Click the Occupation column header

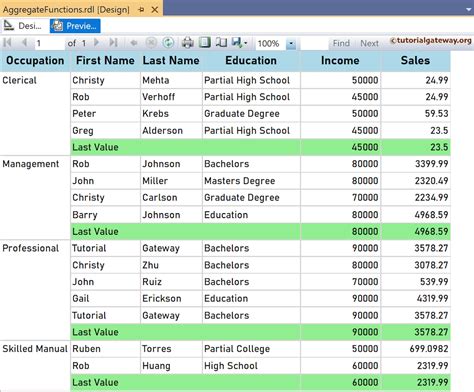click(35, 61)
